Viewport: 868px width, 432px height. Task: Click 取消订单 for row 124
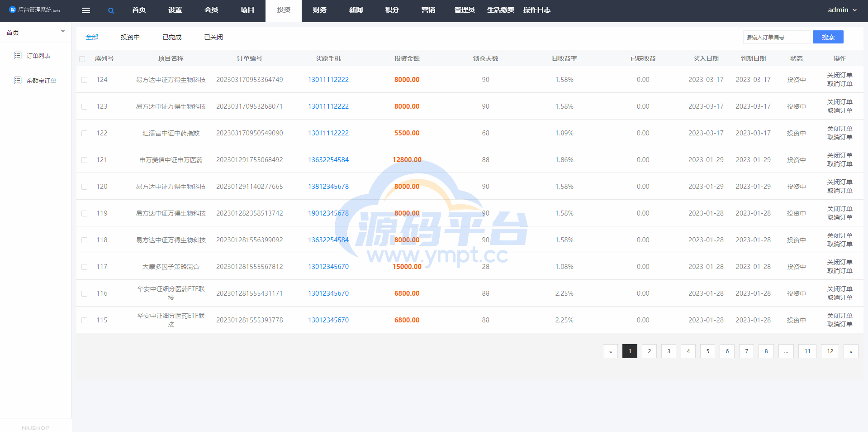[840, 84]
